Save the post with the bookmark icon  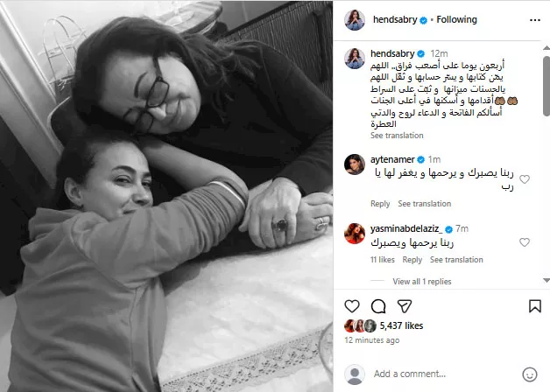(x=535, y=306)
